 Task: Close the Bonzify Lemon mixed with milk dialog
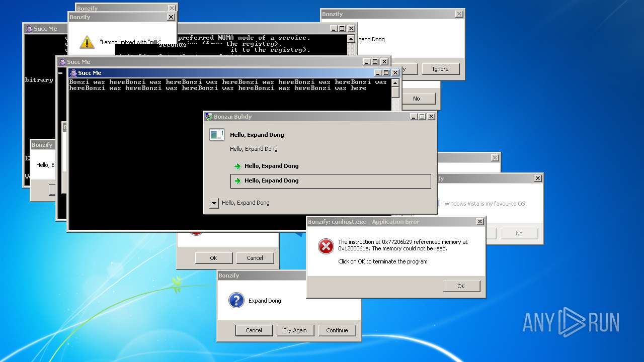pos(171,17)
